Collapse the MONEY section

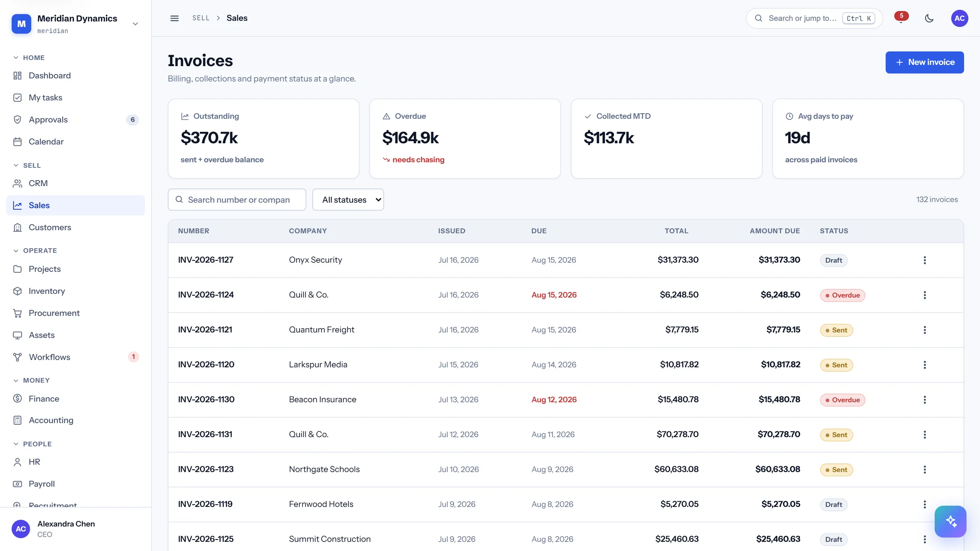[x=31, y=380]
